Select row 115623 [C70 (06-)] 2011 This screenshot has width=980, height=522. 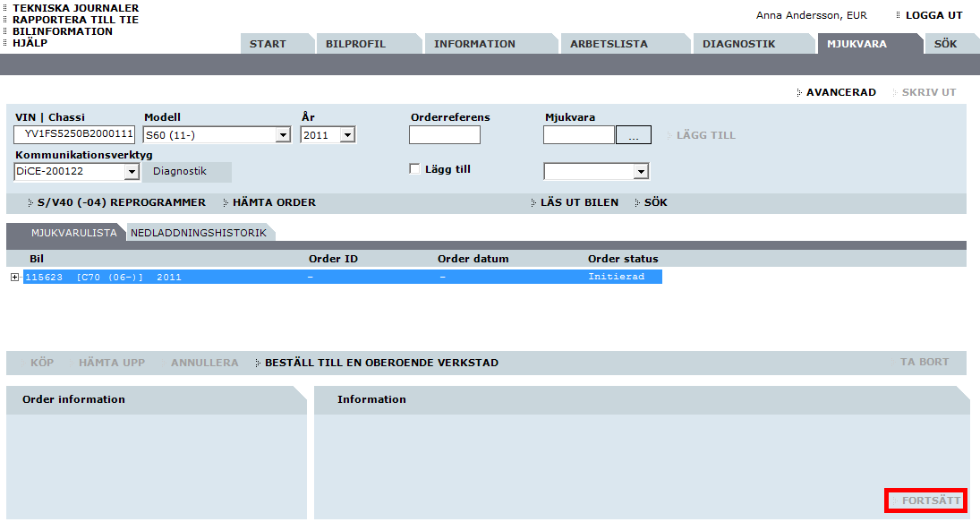343,277
